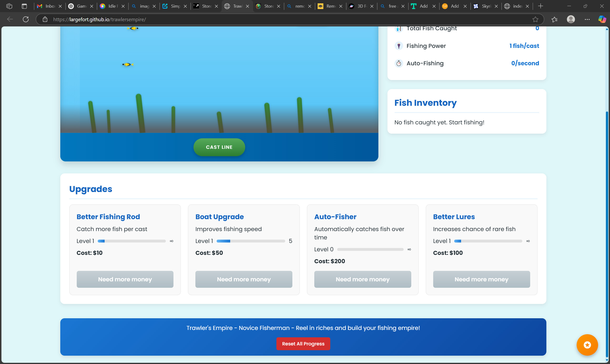
Task: Click the stopwatch icon beside Auto-Fishing
Action: pyautogui.click(x=399, y=63)
